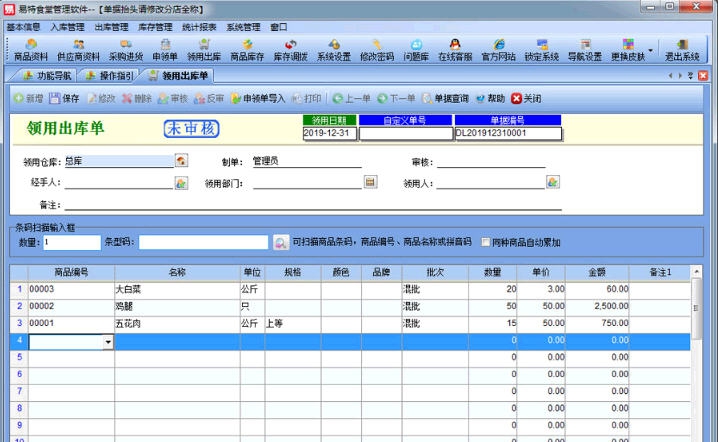The height and width of the screenshot is (442, 718).
Task: Click the 条型码 input field
Action: [204, 242]
